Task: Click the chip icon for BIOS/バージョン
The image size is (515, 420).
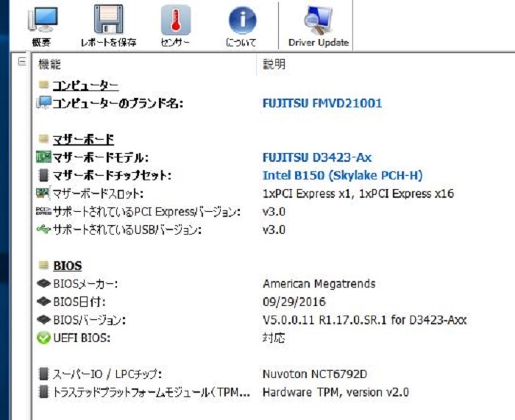Action: 43,319
